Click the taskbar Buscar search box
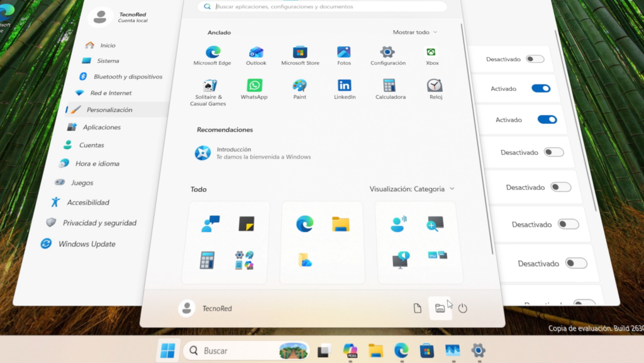 click(x=247, y=350)
